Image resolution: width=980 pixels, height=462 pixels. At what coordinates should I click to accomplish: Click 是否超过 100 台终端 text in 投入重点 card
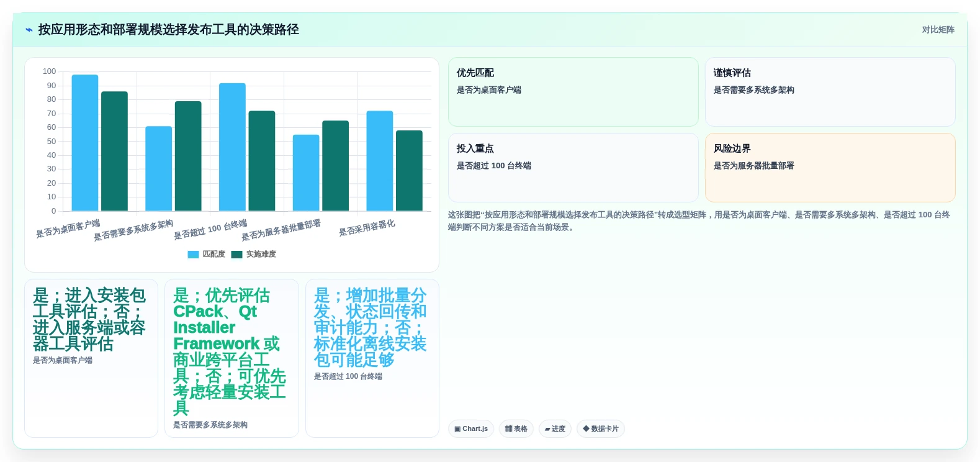click(x=494, y=166)
